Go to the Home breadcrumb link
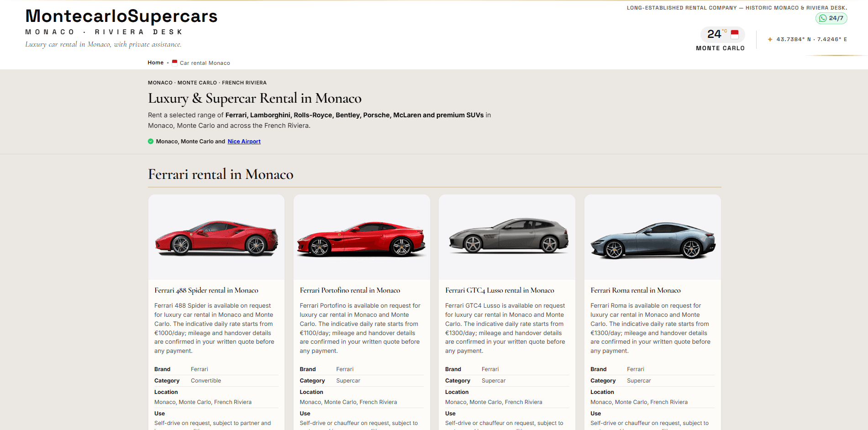Viewport: 868px width, 430px height. [156, 63]
